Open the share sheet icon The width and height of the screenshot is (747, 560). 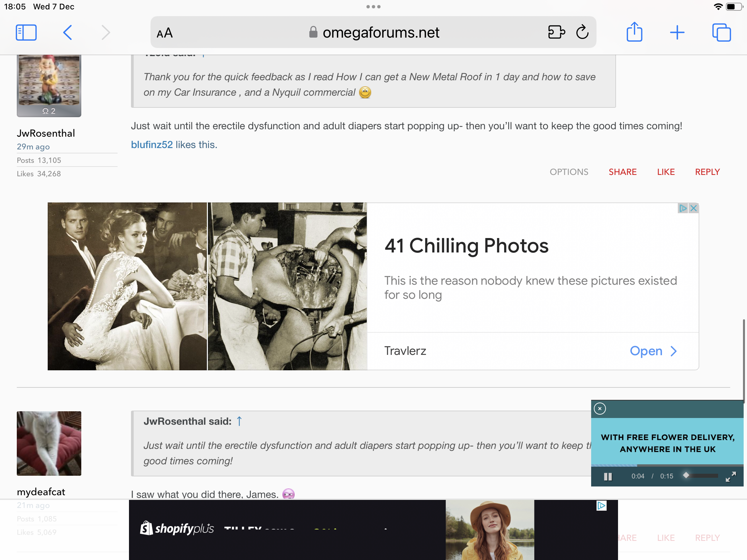(x=634, y=32)
